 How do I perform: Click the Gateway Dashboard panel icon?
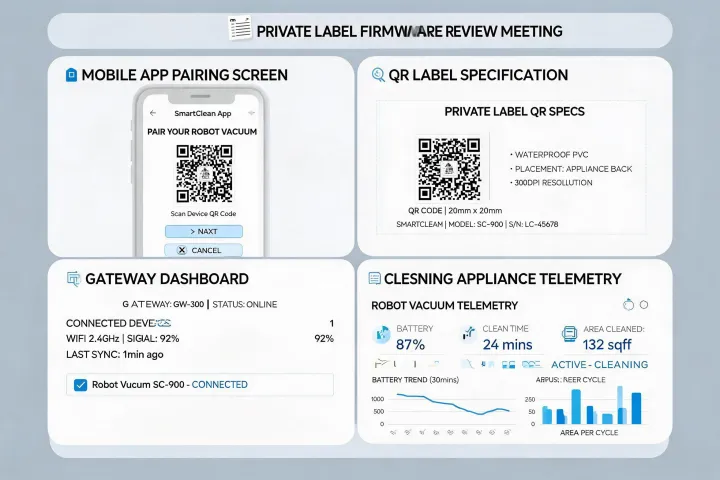[73, 279]
